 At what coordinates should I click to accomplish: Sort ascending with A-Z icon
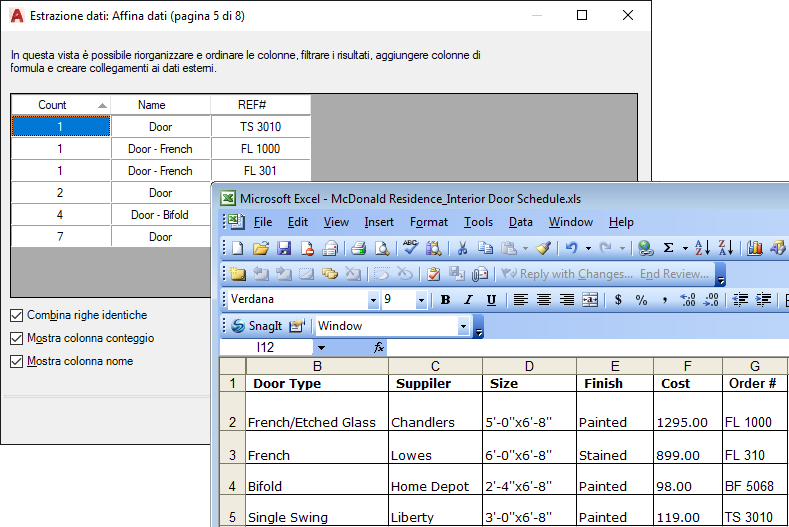(x=702, y=248)
